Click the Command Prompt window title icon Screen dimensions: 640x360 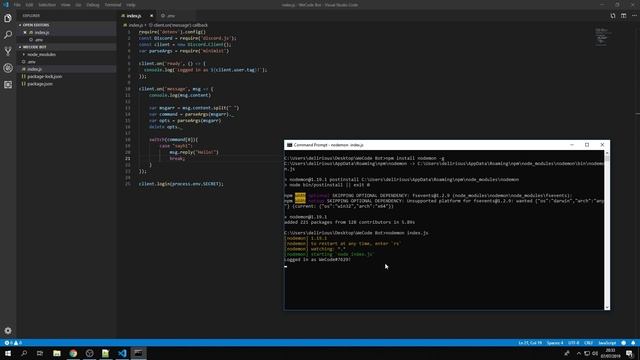(x=289, y=145)
